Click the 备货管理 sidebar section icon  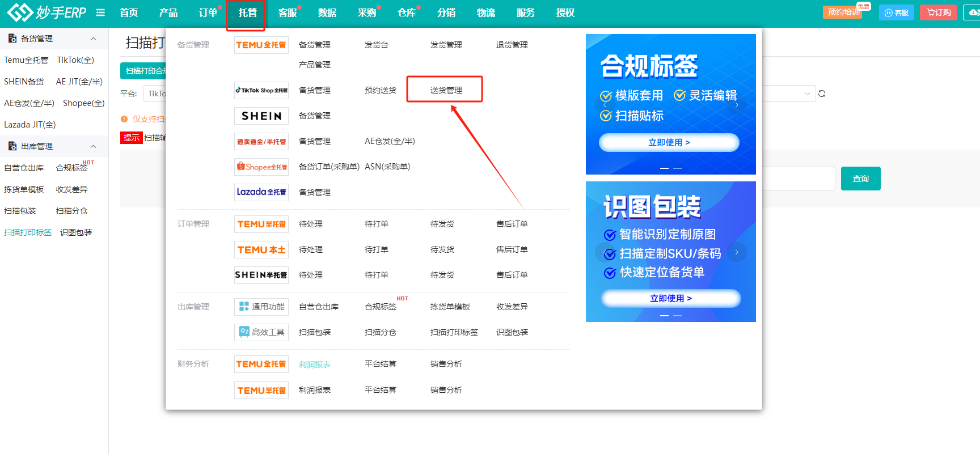coord(12,39)
